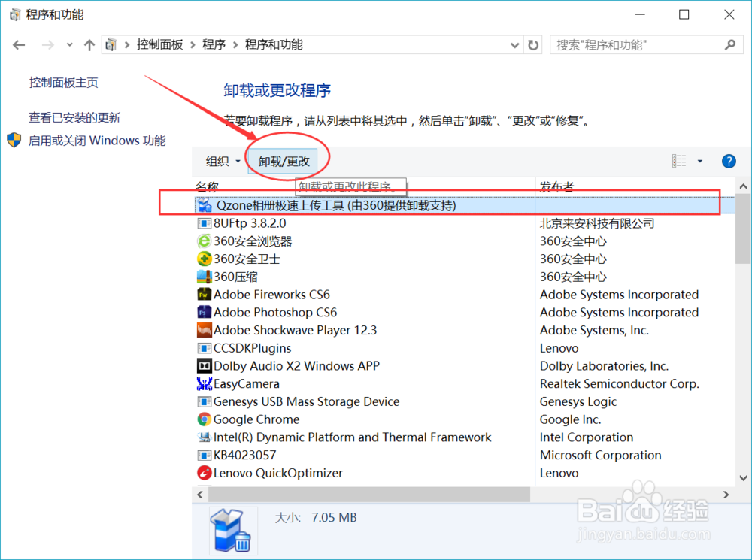Select 控制面板 in the breadcrumb path
Viewport: 752px width, 560px height.
159,44
